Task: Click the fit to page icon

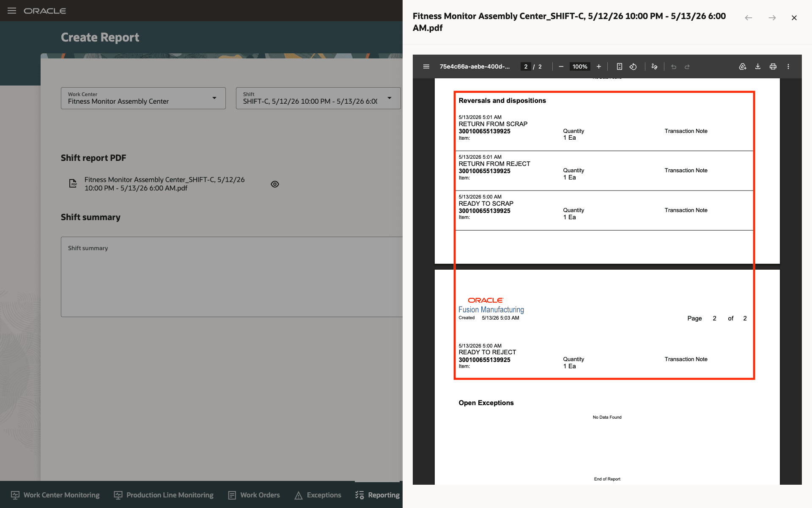Action: coord(619,66)
